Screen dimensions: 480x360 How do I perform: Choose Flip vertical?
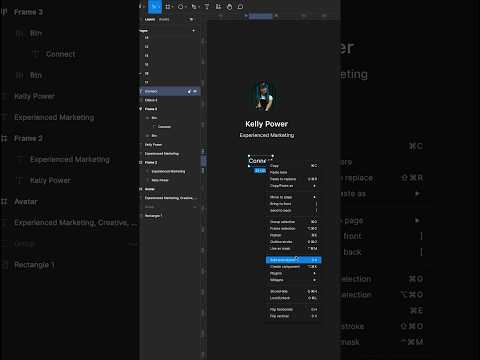coord(293,316)
